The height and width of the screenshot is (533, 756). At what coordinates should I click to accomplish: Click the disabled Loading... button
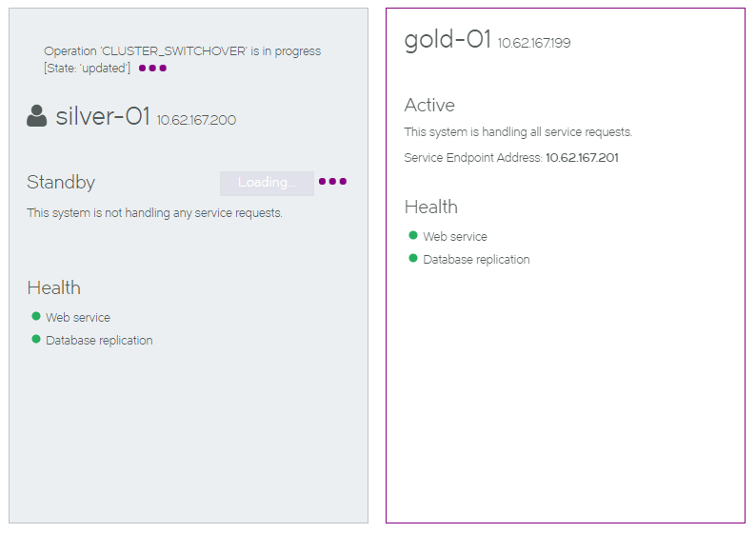267,183
